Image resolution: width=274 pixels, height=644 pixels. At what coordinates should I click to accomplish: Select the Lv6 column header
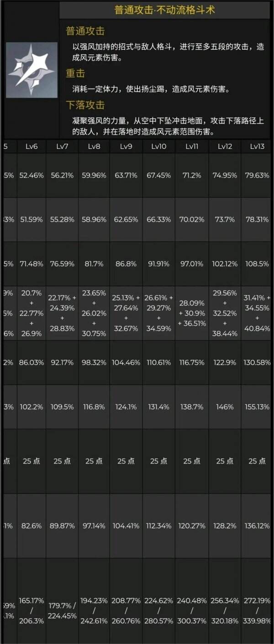[x=32, y=146]
